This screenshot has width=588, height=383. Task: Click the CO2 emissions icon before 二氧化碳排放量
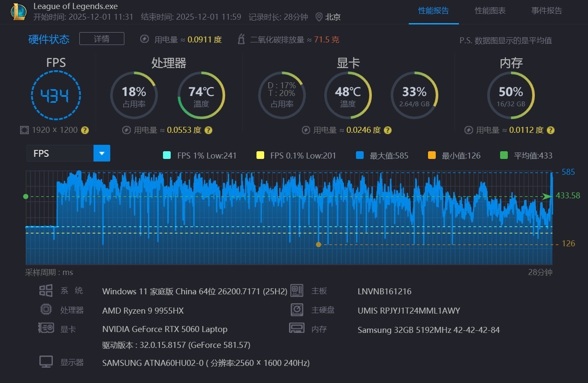(x=241, y=39)
